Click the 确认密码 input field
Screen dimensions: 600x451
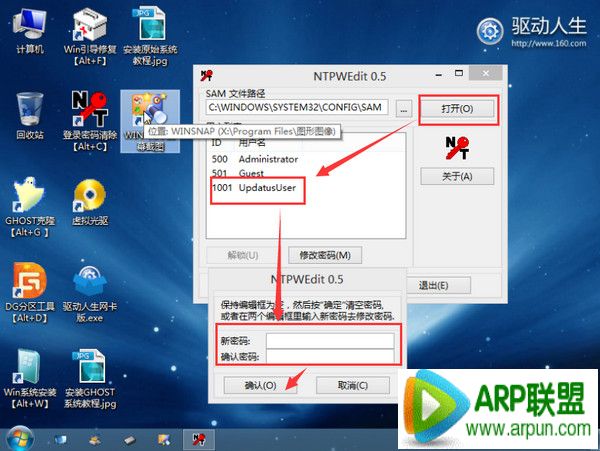point(330,357)
